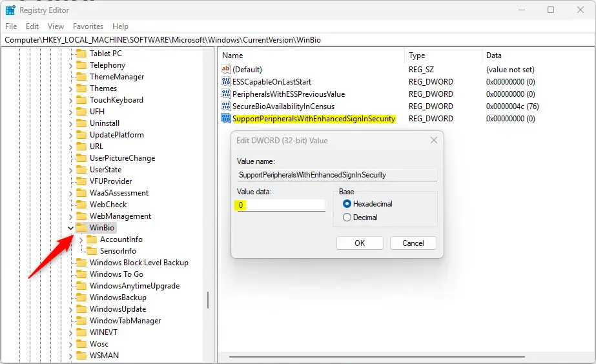Click the SupportPeripheralsWithEnhancedSignInSecurity DWORD icon
The image size is (596, 364).
pyautogui.click(x=226, y=119)
